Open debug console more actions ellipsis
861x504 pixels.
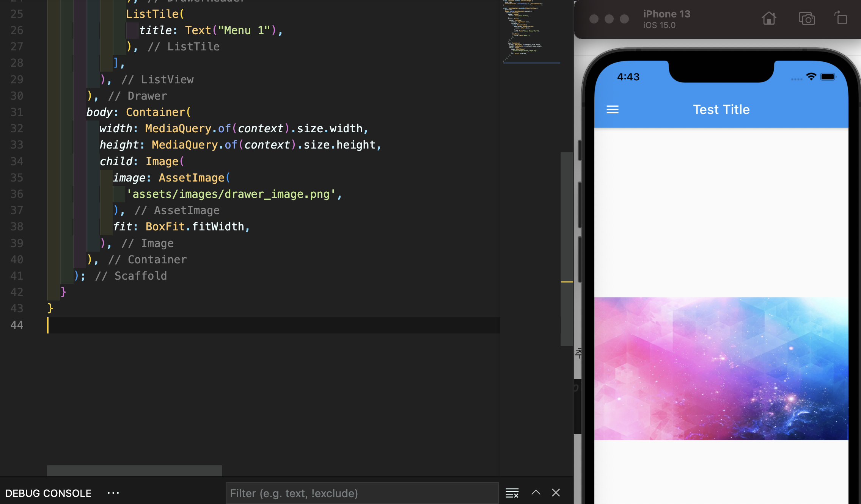[x=113, y=493]
